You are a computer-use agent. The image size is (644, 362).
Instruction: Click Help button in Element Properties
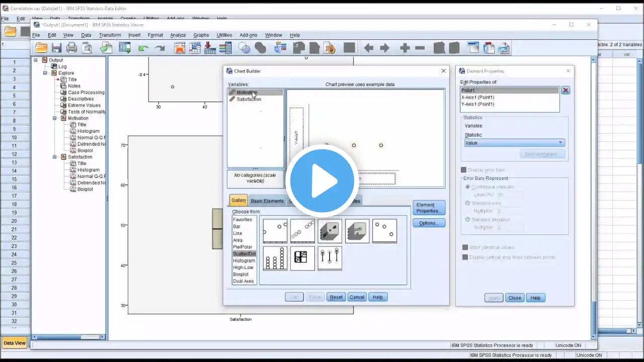[x=535, y=298]
